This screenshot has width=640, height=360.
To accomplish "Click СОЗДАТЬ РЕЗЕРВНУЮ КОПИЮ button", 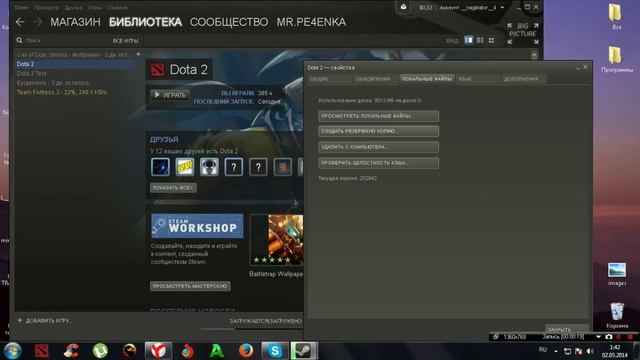I will [x=378, y=131].
